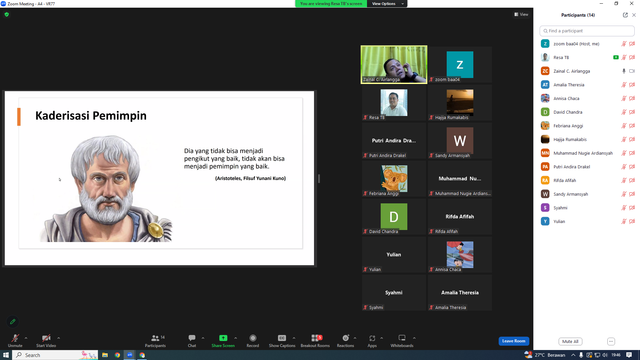Open the View layout menu
The image size is (640, 360).
coord(521,14)
